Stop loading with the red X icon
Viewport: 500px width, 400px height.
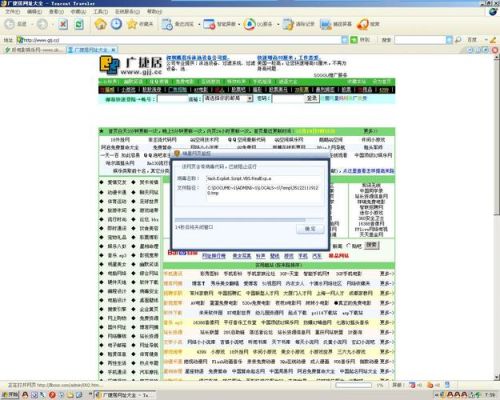[63, 24]
